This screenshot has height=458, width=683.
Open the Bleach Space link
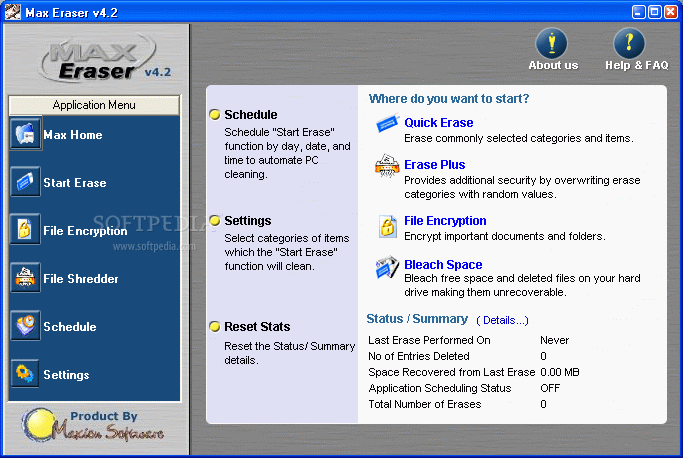[x=443, y=265]
